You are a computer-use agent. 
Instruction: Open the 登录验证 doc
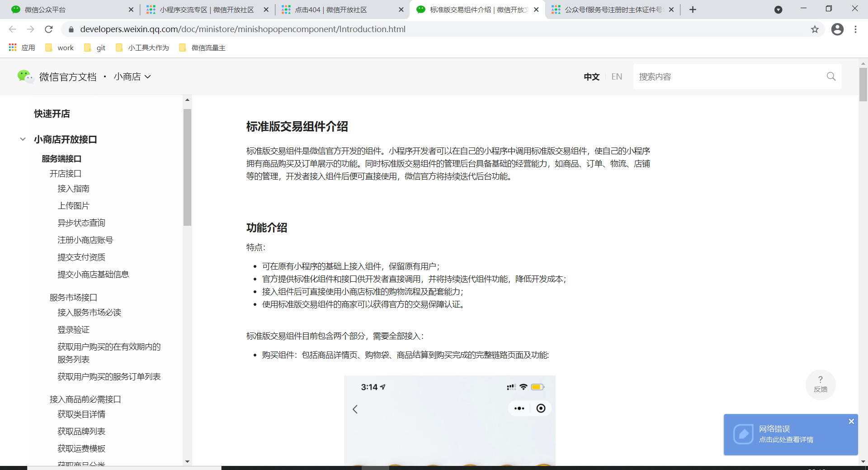tap(73, 330)
